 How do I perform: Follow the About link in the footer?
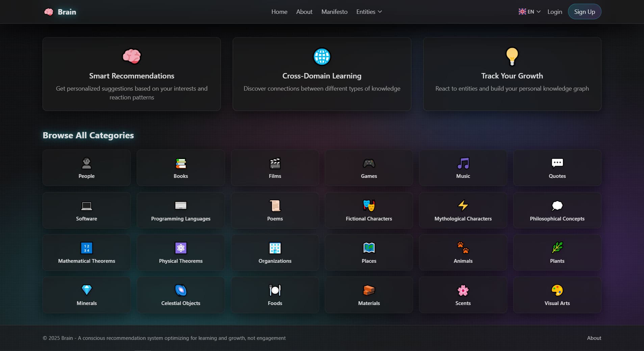(x=594, y=338)
